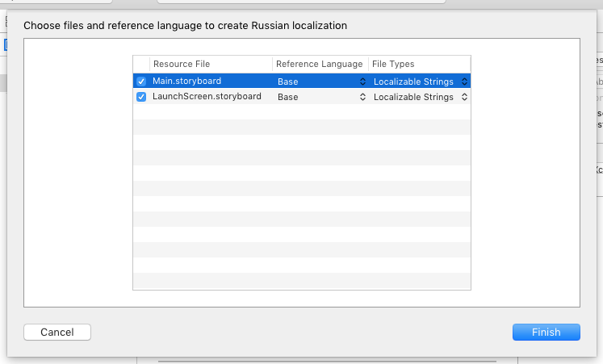Click the File Types column header
Screen dimensions: 603x364
click(x=420, y=64)
